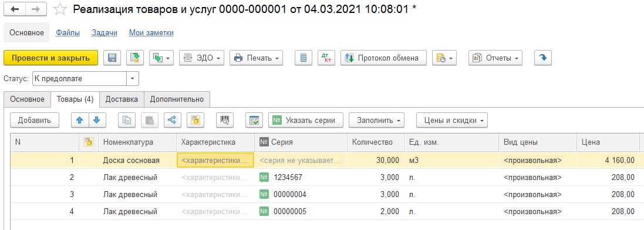Go back using the left arrow button
The width and height of the screenshot is (644, 230).
15,9
